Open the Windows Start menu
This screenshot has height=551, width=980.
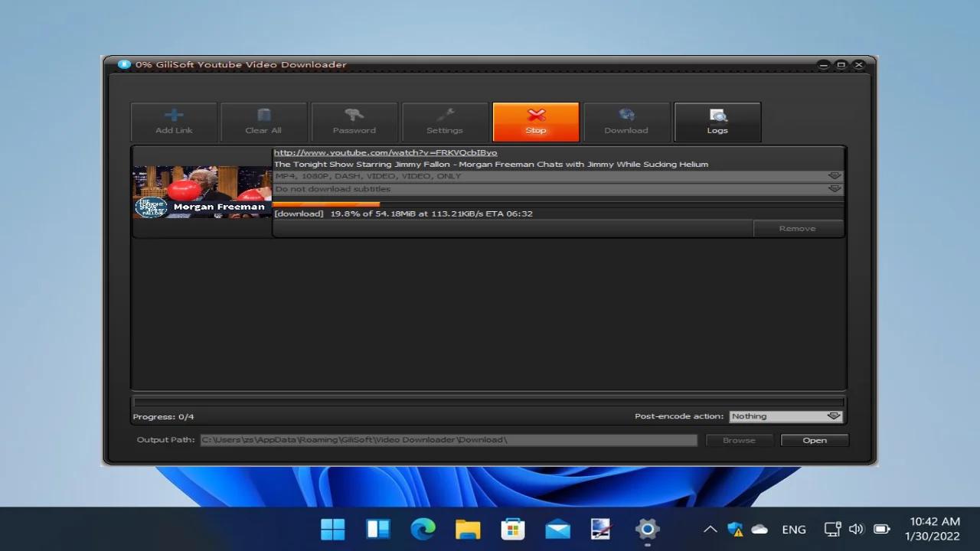(x=333, y=529)
